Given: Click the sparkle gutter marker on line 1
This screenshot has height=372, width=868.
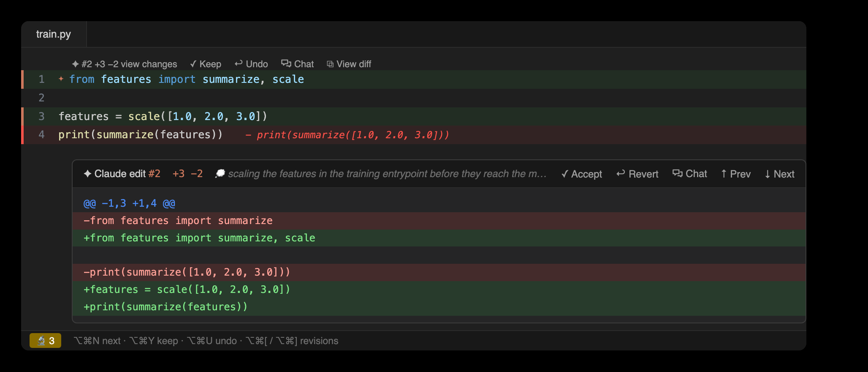Looking at the screenshot, I should click(61, 79).
